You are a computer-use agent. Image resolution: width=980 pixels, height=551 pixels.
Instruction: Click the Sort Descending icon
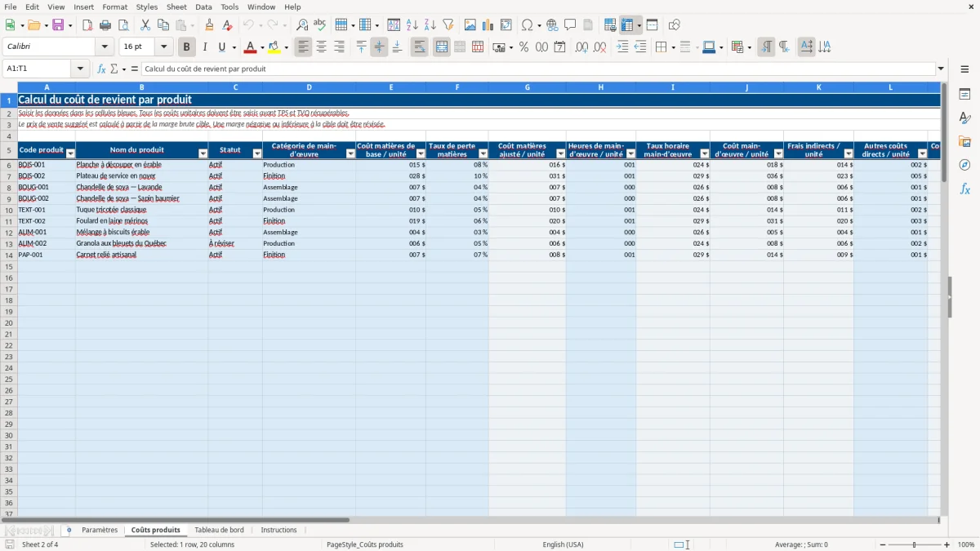coord(430,25)
